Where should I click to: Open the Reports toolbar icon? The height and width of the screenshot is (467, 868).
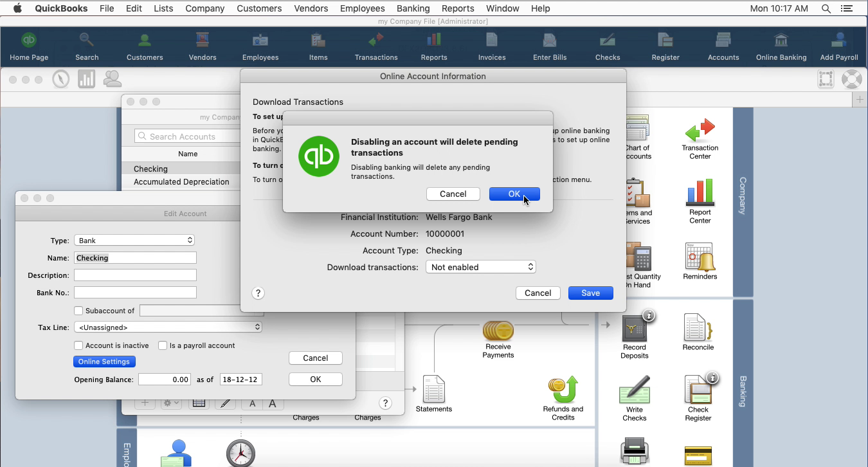click(x=434, y=46)
